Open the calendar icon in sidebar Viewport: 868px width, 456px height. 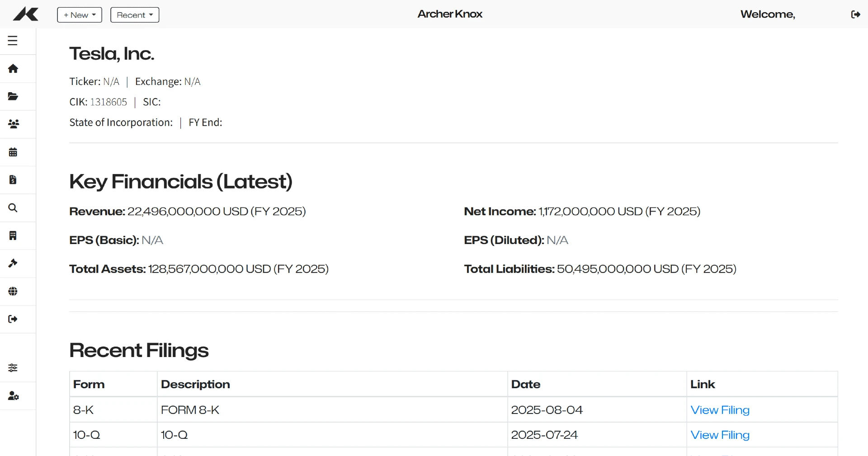pyautogui.click(x=13, y=152)
